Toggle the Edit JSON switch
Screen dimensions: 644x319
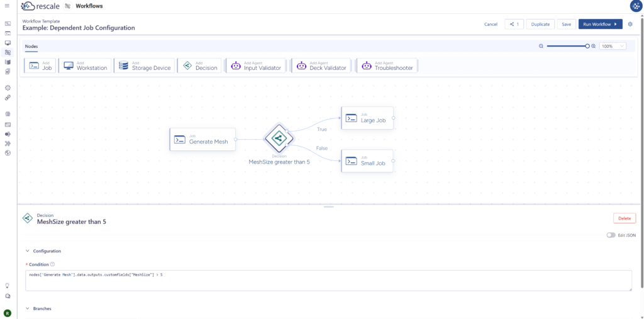coord(611,235)
